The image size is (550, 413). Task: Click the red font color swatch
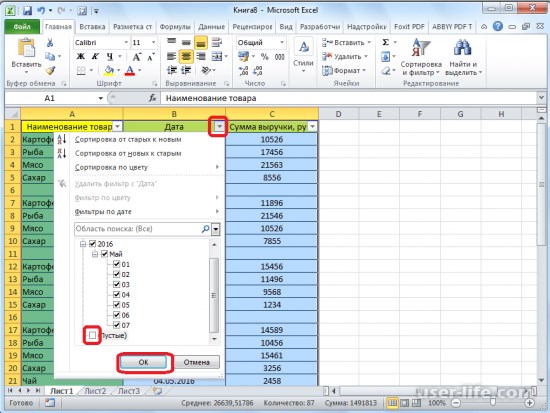pyautogui.click(x=129, y=71)
